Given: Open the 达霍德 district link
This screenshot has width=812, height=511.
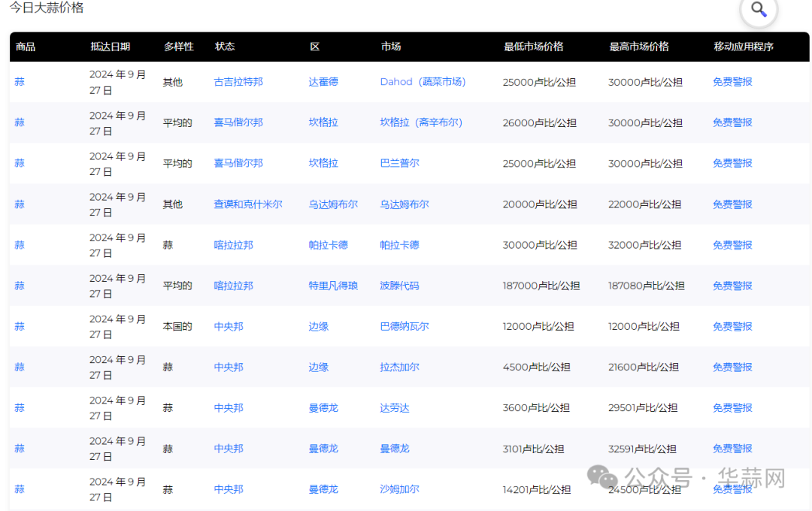Looking at the screenshot, I should [x=323, y=82].
